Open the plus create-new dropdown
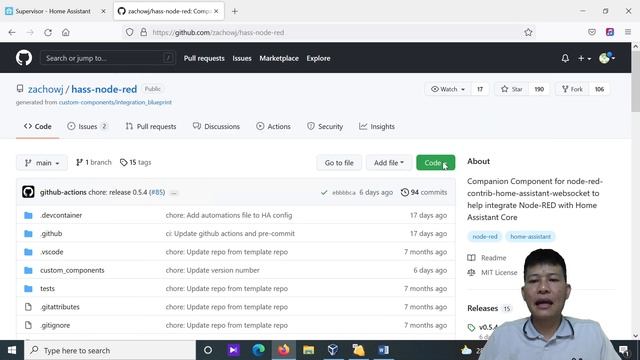 coord(584,58)
